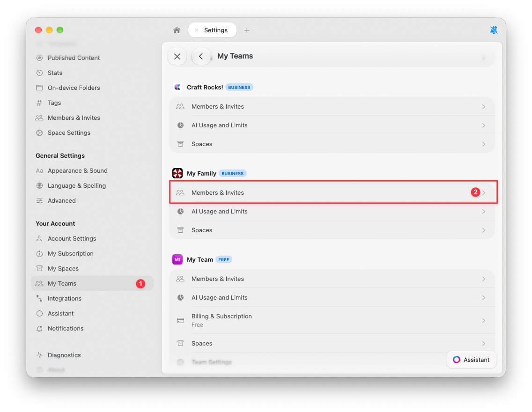
Task: Select My Teams in sidebar
Action: pyautogui.click(x=92, y=283)
